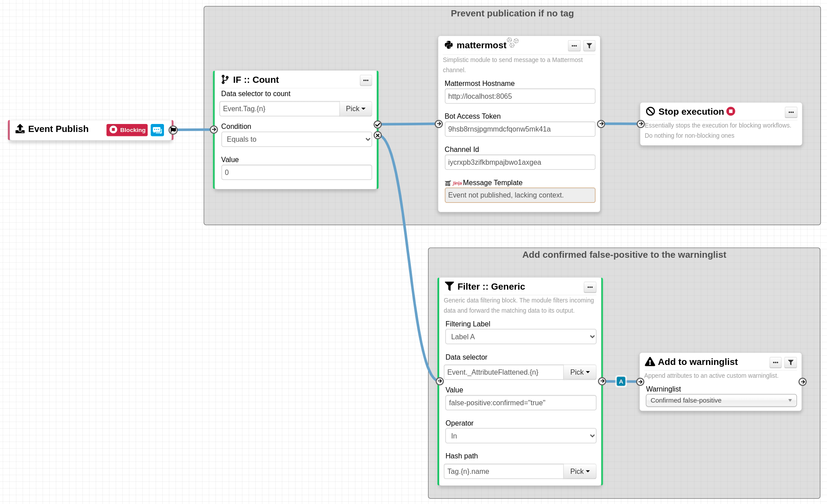Viewport: 827px width, 504px height.
Task: Click Pick next to Event.Tag.{n} selector
Action: [x=355, y=109]
